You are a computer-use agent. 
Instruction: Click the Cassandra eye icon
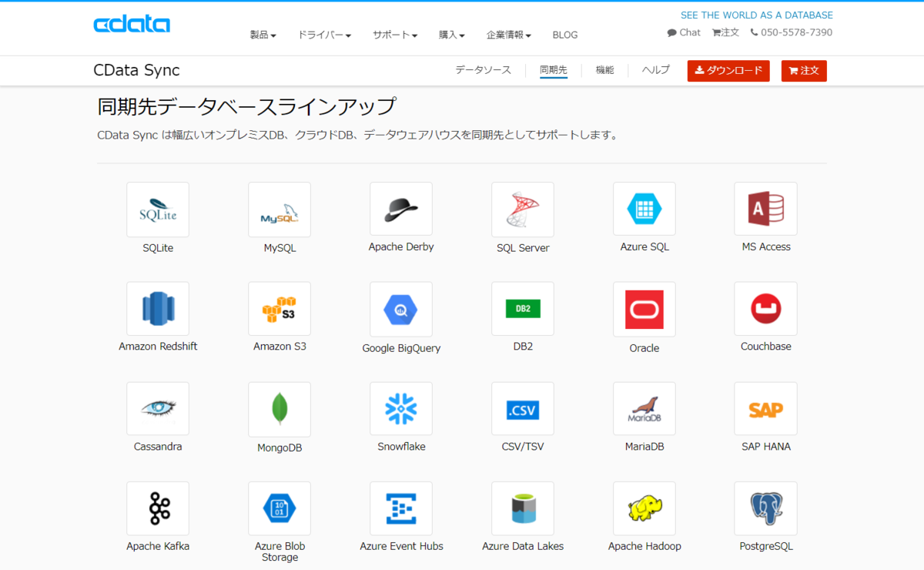(x=158, y=408)
